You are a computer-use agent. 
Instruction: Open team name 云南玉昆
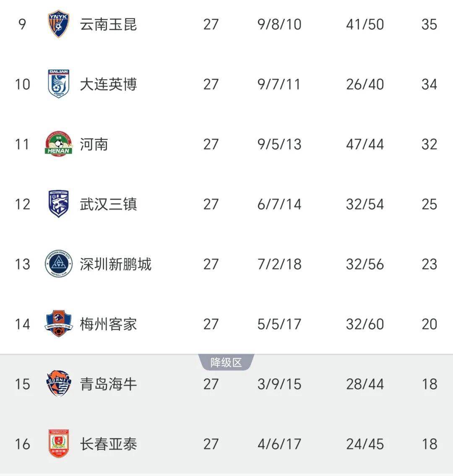pyautogui.click(x=109, y=24)
